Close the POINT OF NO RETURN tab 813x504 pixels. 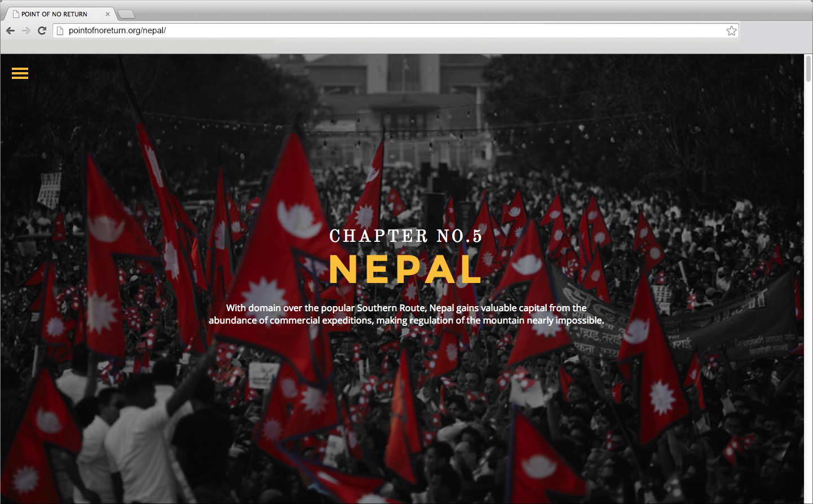point(108,14)
